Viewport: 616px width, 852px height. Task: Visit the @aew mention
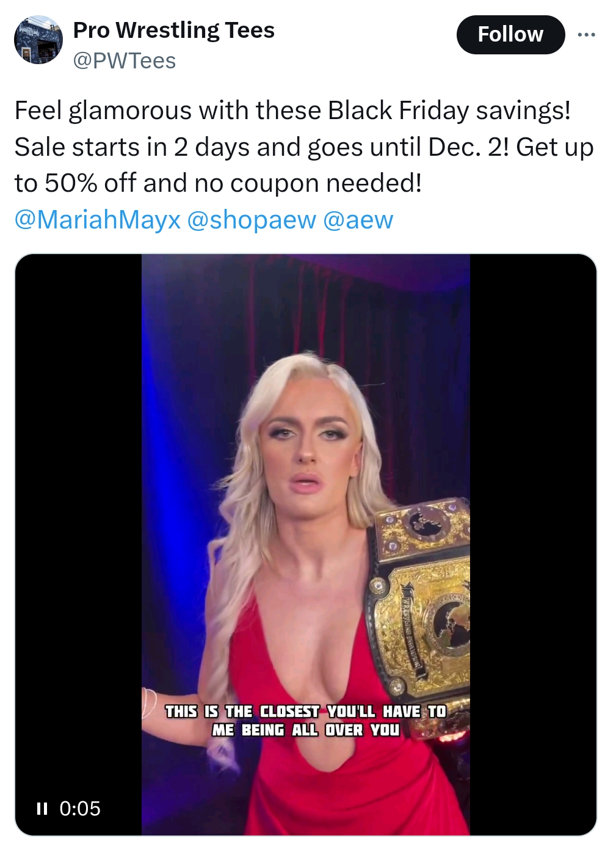click(x=358, y=220)
